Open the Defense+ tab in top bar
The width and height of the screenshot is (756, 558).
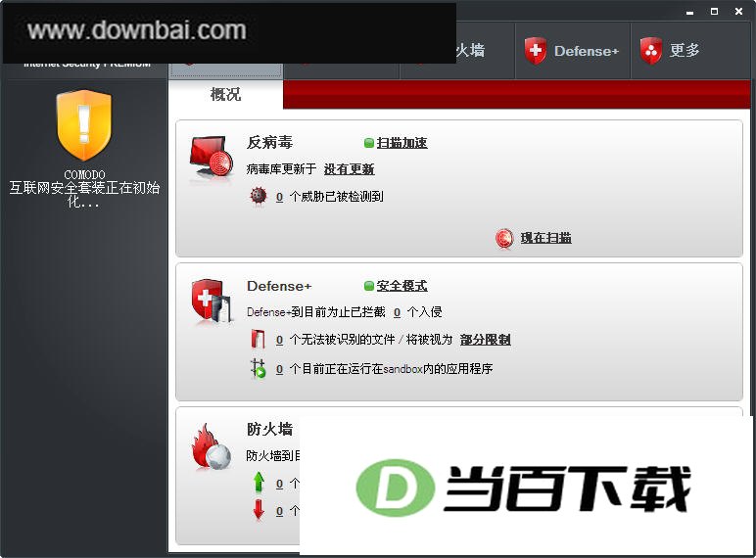[573, 51]
